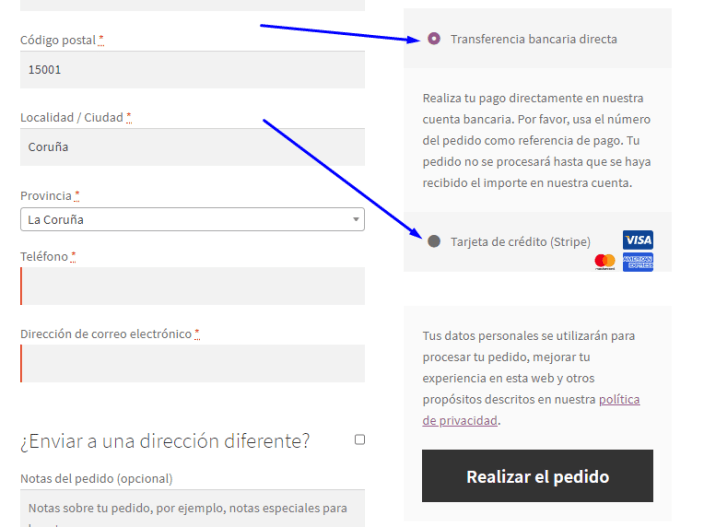704x527 pixels.
Task: Click the Tarjeta de crédito (Stripe) label
Action: point(520,242)
